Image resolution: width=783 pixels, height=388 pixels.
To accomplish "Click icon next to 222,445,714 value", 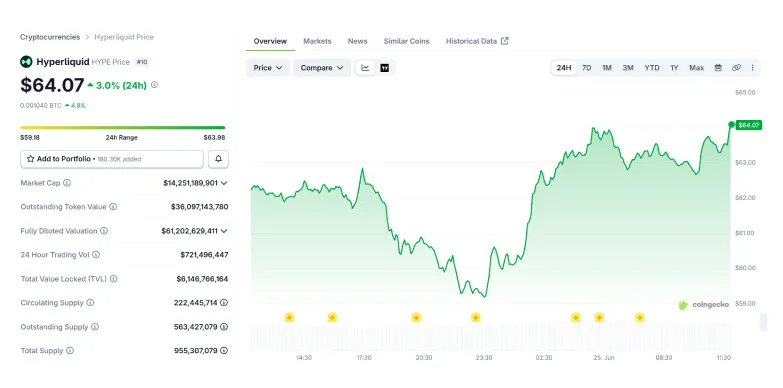I will pos(224,303).
